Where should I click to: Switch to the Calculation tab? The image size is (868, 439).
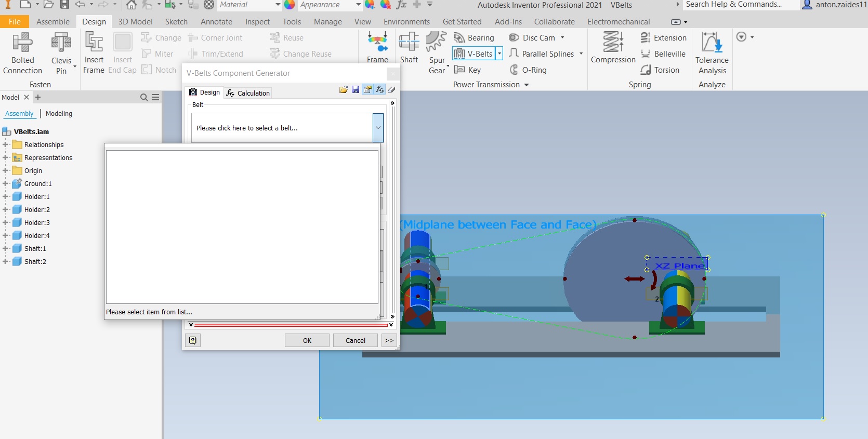[248, 93]
